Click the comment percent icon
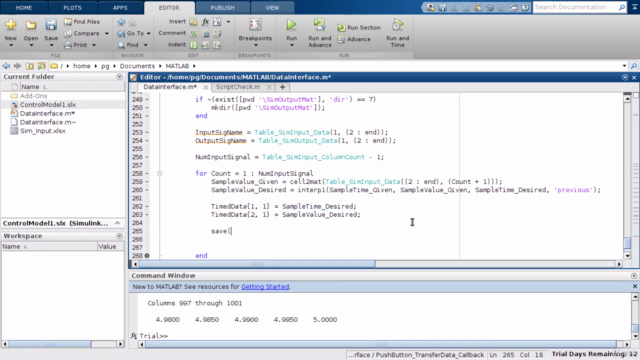Image resolution: width=640 pixels, height=360 pixels. coord(193,33)
